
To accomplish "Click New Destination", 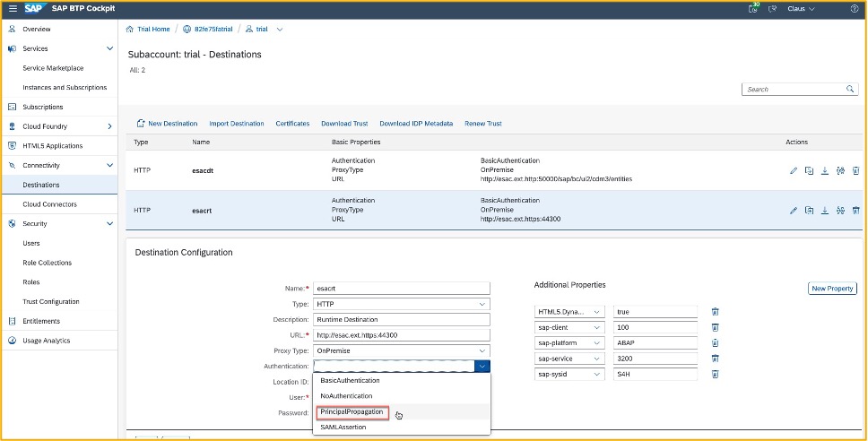I will coord(167,124).
